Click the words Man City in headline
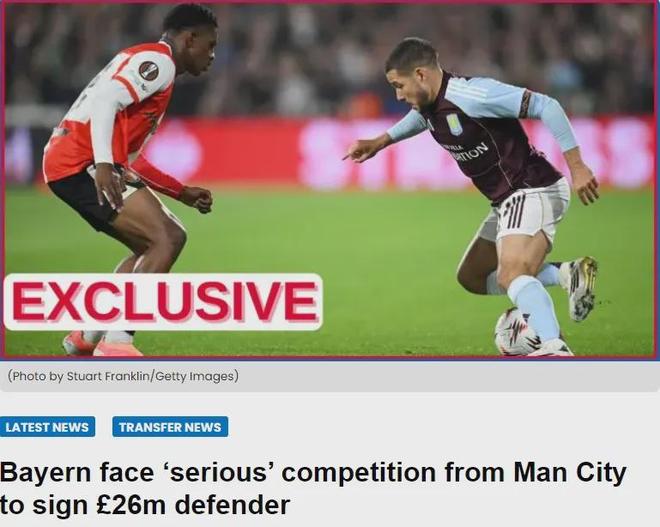The image size is (660, 527). [570, 472]
